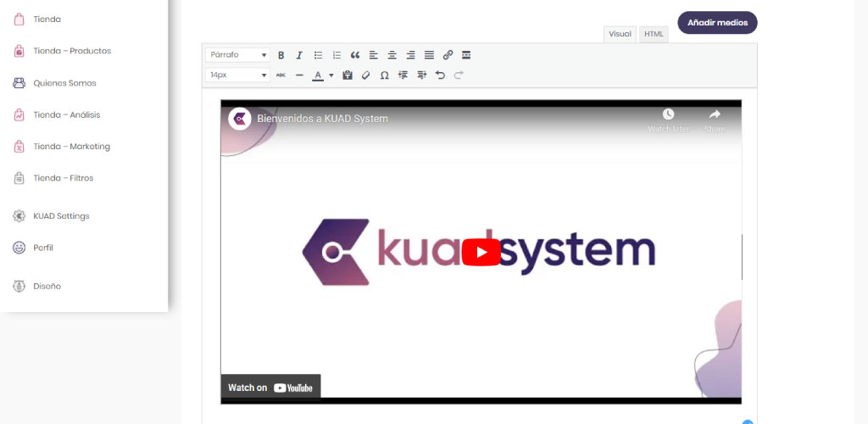
Task: Open Tienda – Productos in sidebar
Action: (72, 51)
